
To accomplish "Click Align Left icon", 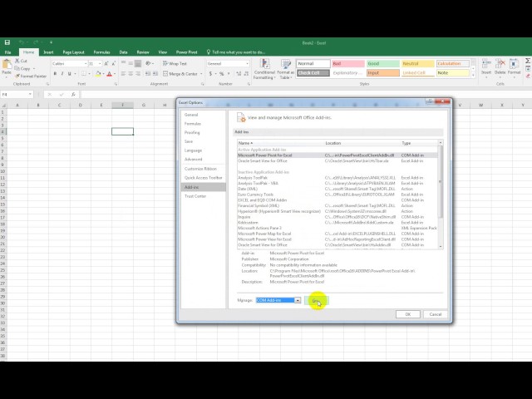I will click(x=124, y=74).
